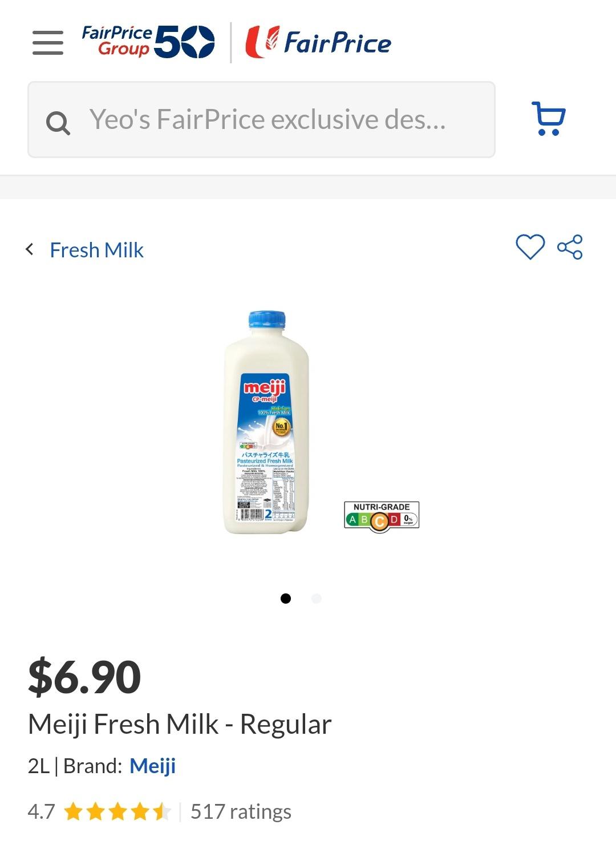This screenshot has width=616, height=865.
Task: Open the Fresh Milk category link
Action: click(96, 250)
